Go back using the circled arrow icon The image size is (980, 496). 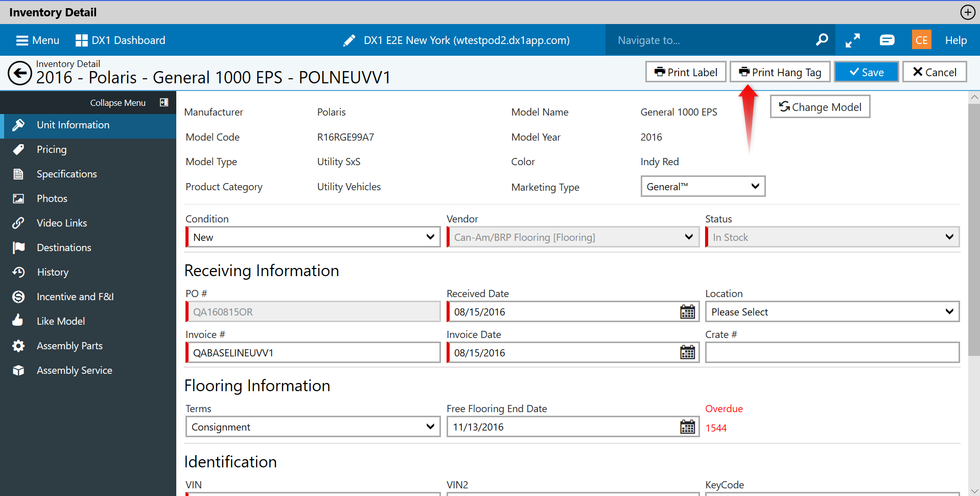tap(20, 73)
